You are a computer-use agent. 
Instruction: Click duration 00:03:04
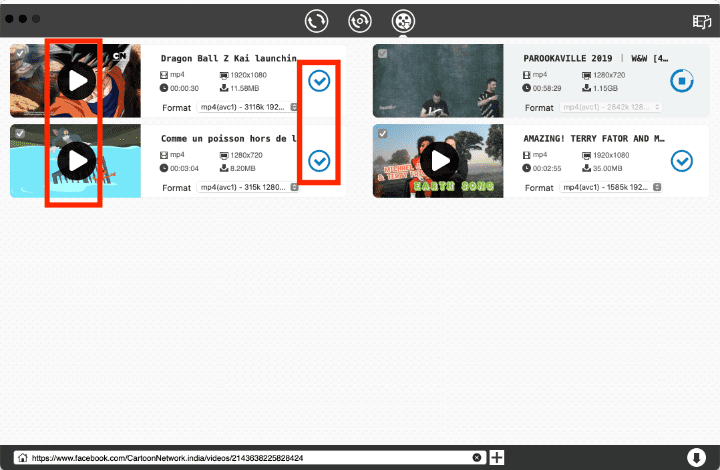coord(185,168)
